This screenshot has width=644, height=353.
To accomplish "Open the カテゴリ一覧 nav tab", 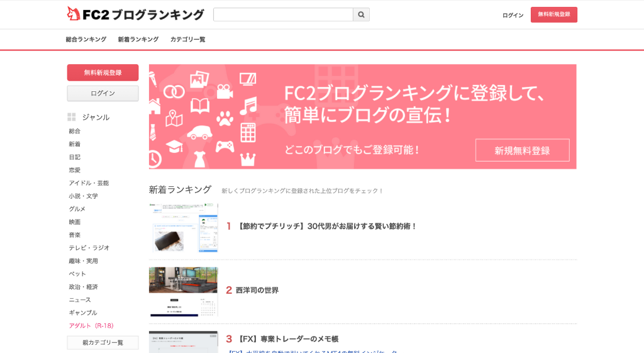I will point(187,40).
